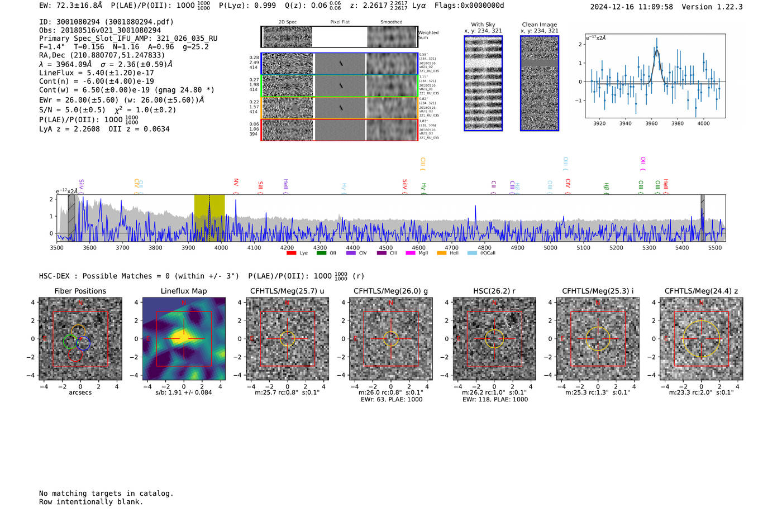Pick the orange HeII legend swatch
This screenshot has height=532, width=782.
coord(441,253)
